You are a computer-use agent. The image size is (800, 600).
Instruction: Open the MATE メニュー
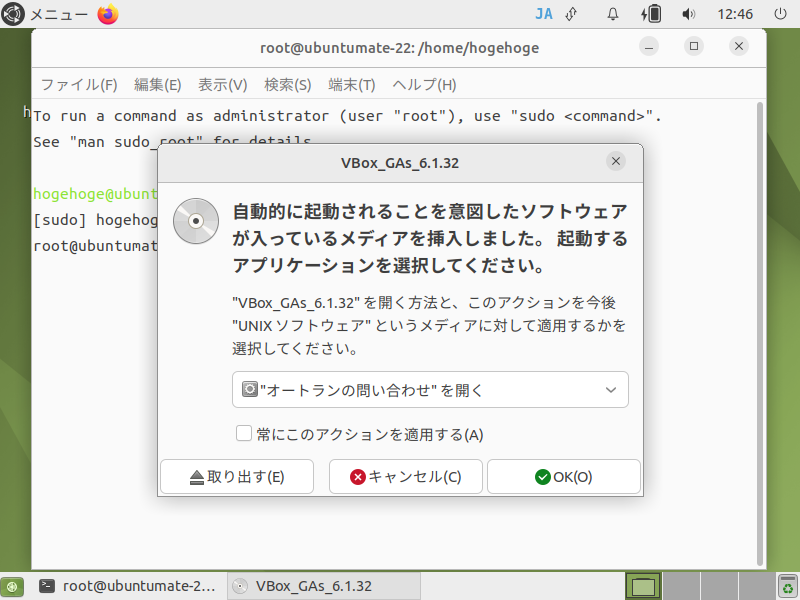40,14
